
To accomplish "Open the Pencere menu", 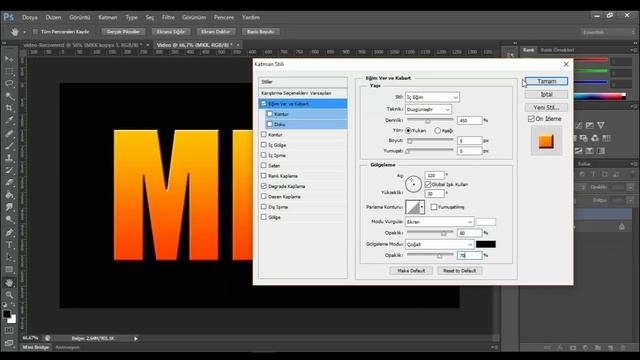I will click(x=224, y=17).
